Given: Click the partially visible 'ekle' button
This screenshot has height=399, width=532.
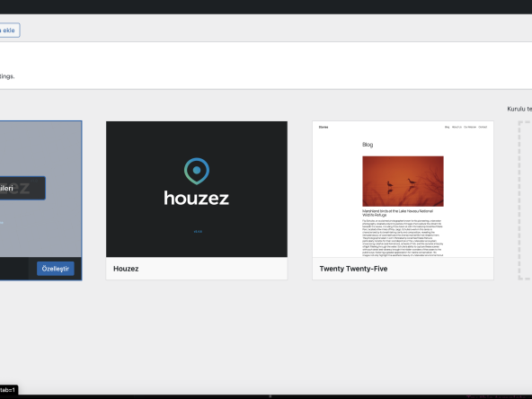Looking at the screenshot, I should [10, 31].
